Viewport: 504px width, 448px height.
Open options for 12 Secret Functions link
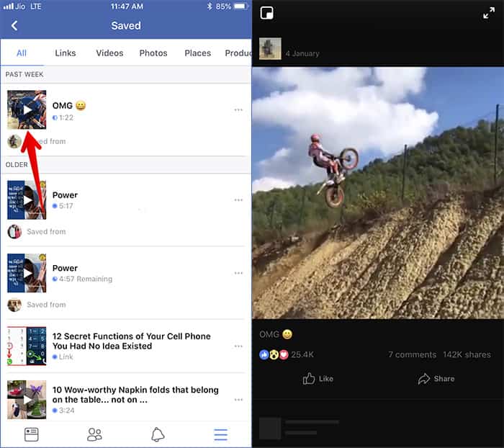point(238,346)
